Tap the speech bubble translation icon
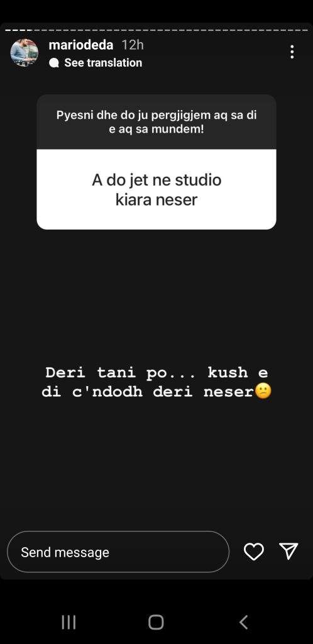 54,63
